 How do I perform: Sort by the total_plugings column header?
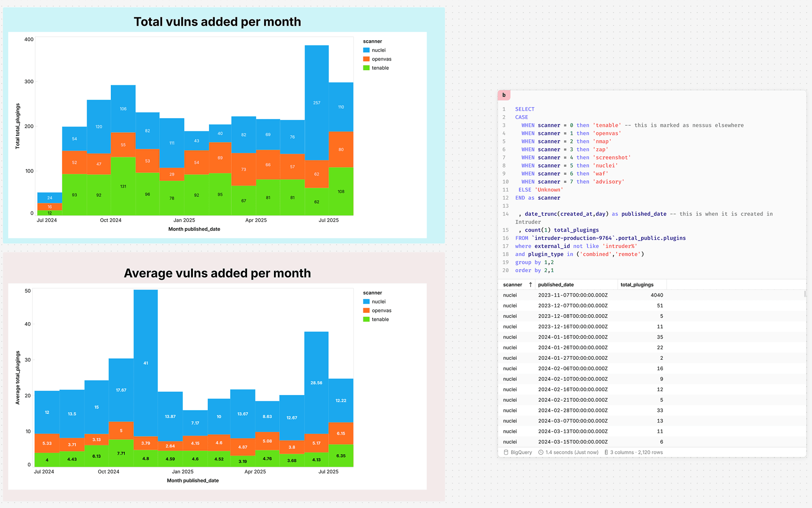637,285
